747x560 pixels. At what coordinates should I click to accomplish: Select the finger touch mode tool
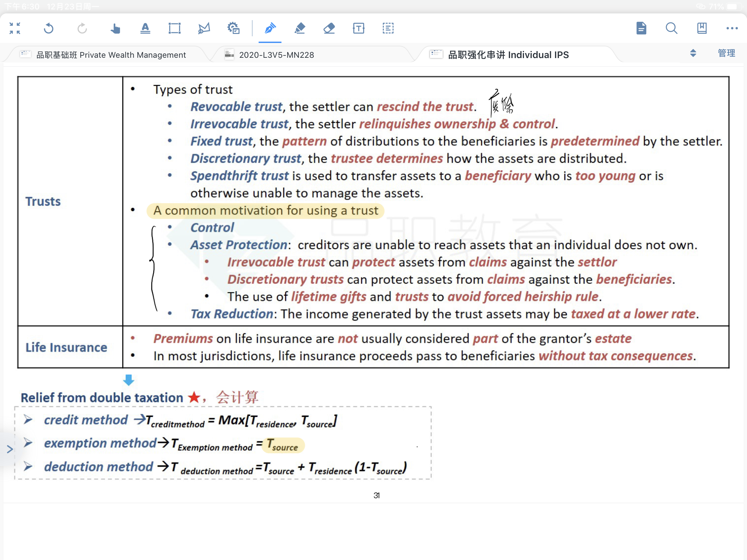click(115, 28)
